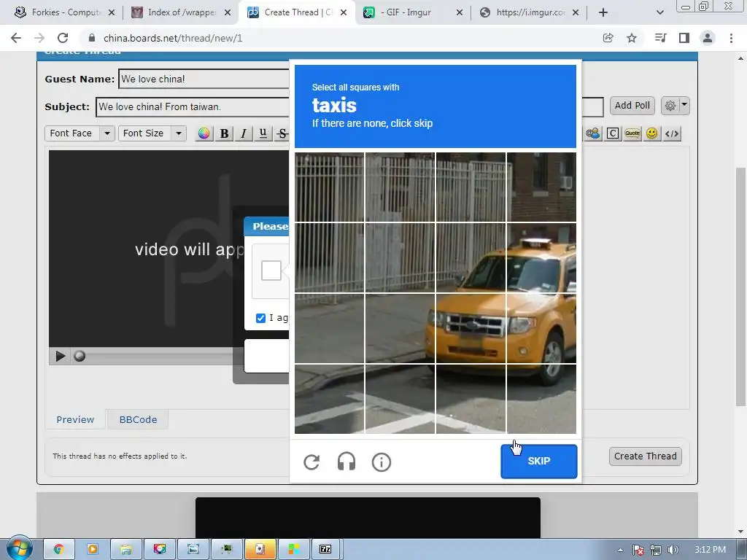Open the Chrome three-dot menu

coord(731,38)
